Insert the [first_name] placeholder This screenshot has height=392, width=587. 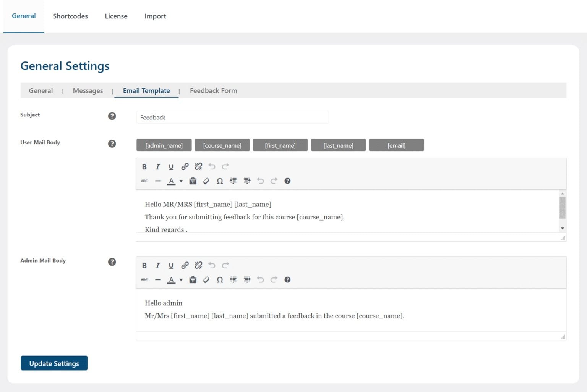(280, 145)
